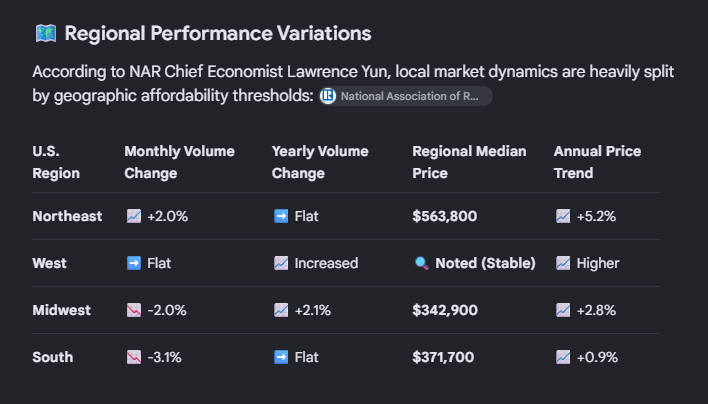Image resolution: width=708 pixels, height=404 pixels.
Task: Select the Annual Price Trend column header
Action: (x=597, y=162)
